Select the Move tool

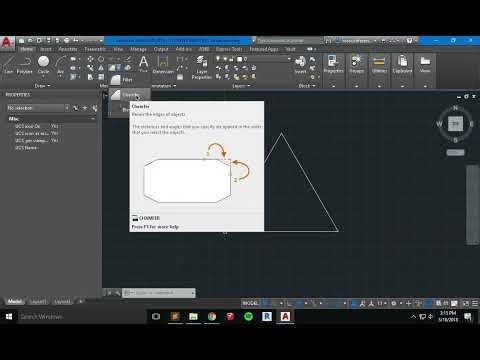[90, 59]
